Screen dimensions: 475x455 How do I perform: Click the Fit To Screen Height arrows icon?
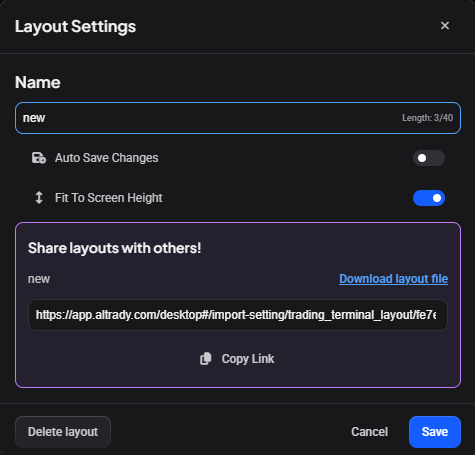point(39,198)
